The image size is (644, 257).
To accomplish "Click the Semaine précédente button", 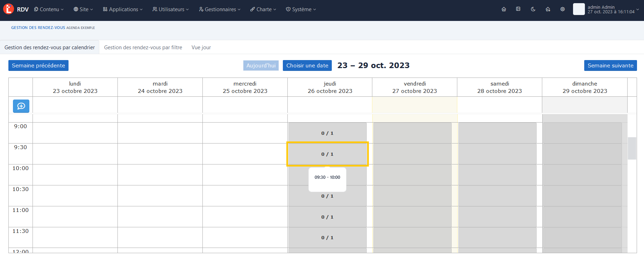I will pyautogui.click(x=38, y=66).
